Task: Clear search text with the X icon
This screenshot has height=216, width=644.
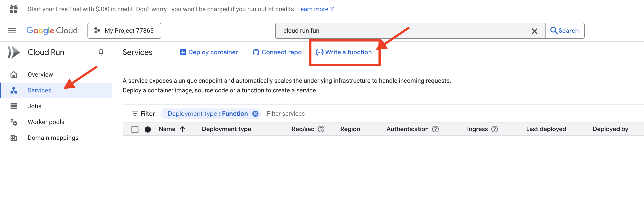Action: pyautogui.click(x=534, y=31)
